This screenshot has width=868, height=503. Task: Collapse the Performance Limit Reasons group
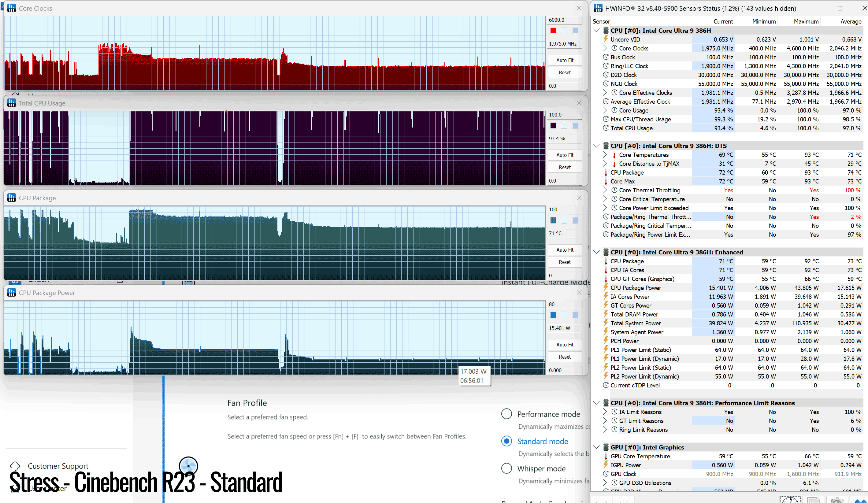click(597, 403)
